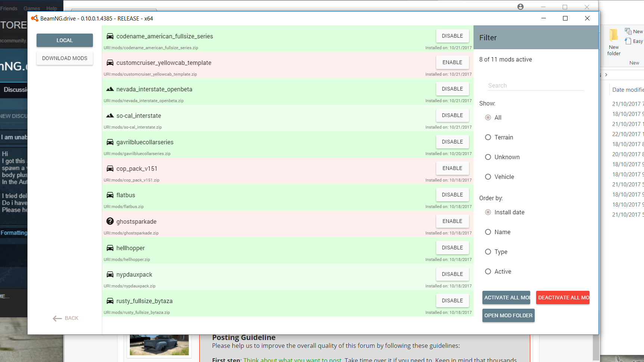Disable the nypdauxpack mod

[x=452, y=274]
